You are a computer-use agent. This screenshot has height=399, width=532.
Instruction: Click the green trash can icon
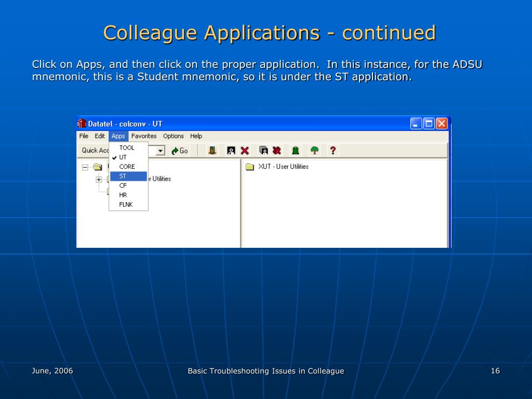click(x=296, y=150)
